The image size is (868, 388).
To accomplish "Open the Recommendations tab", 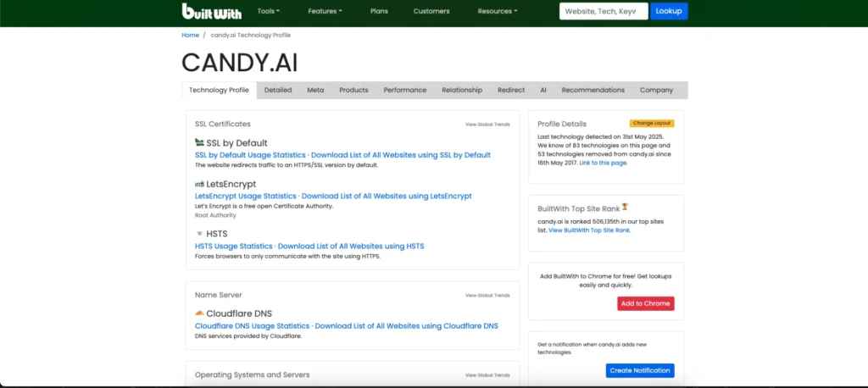I will click(593, 90).
